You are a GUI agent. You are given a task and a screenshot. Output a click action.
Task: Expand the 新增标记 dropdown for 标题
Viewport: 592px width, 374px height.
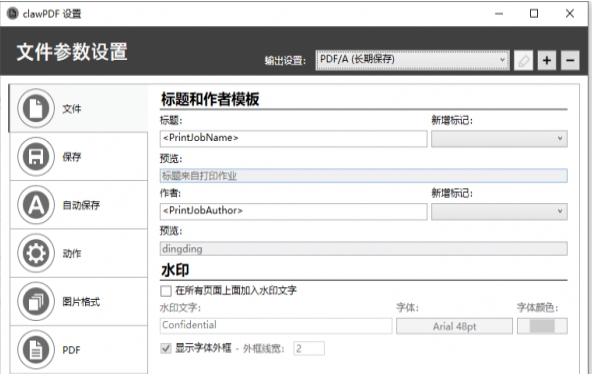[x=499, y=139]
